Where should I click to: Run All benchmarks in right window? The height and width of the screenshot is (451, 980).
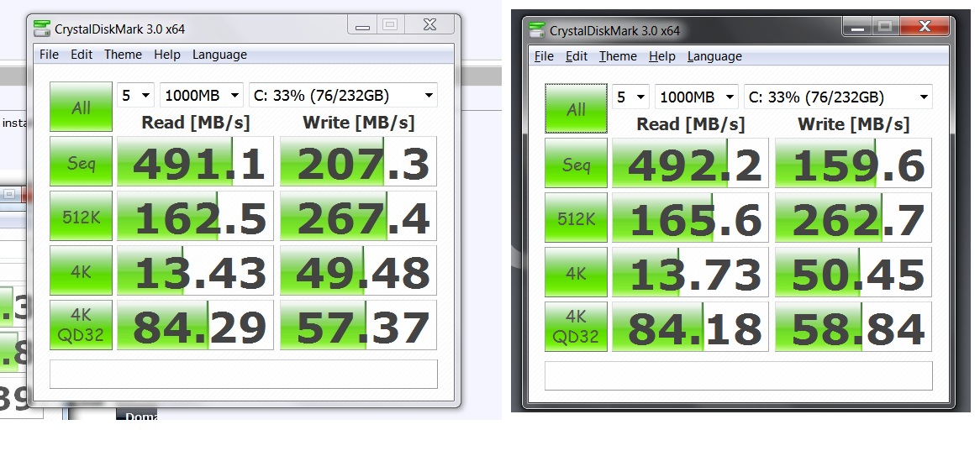[x=577, y=108]
